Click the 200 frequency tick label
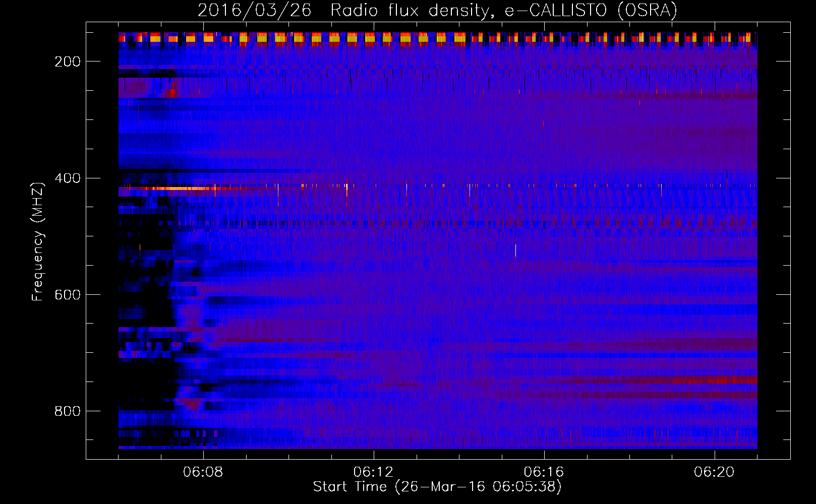Screen dimensions: 816x504 (x=68, y=61)
